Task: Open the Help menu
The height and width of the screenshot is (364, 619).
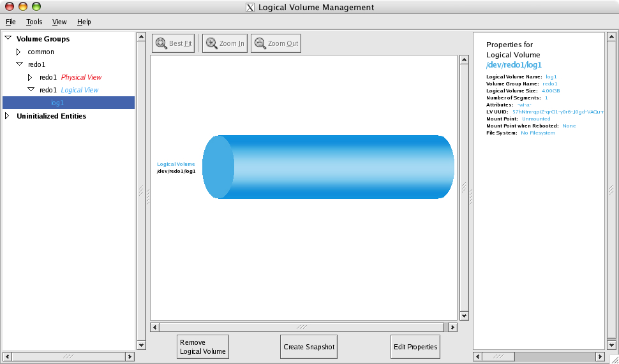Action: pos(84,22)
